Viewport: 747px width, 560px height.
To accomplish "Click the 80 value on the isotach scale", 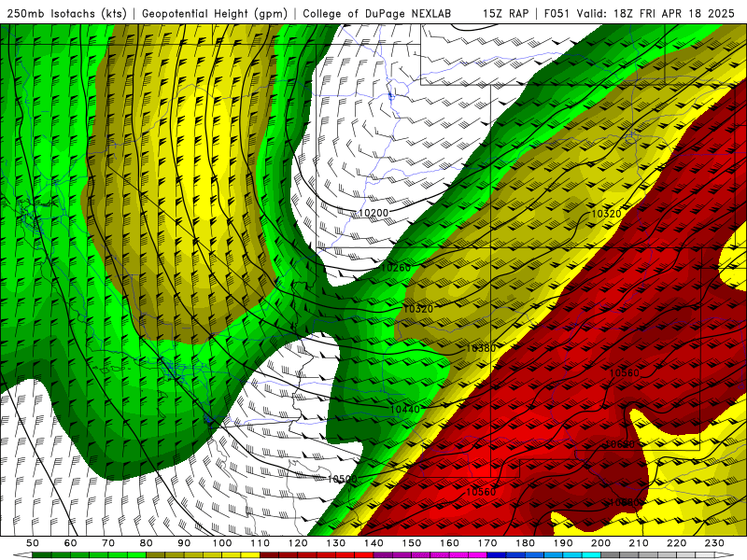I will [147, 543].
